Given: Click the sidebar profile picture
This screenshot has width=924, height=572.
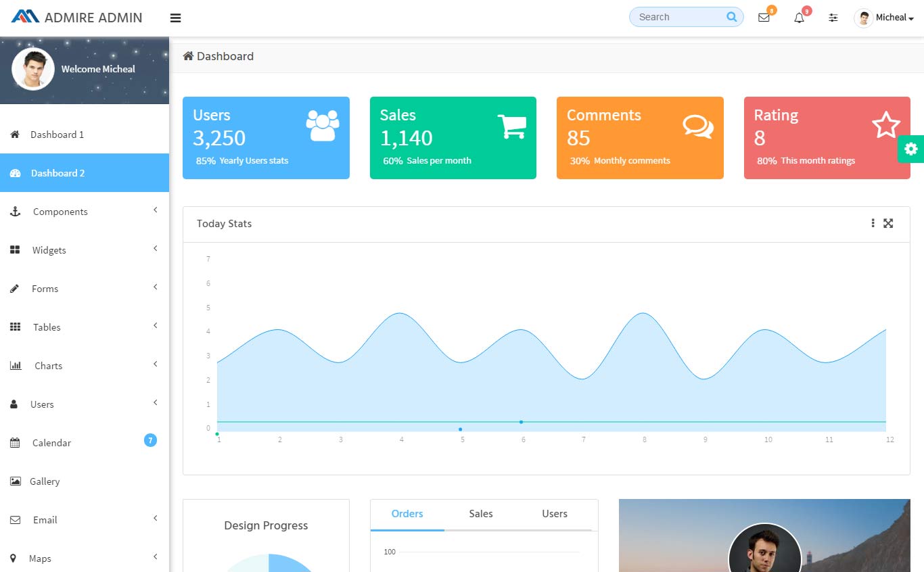Looking at the screenshot, I should [33, 69].
